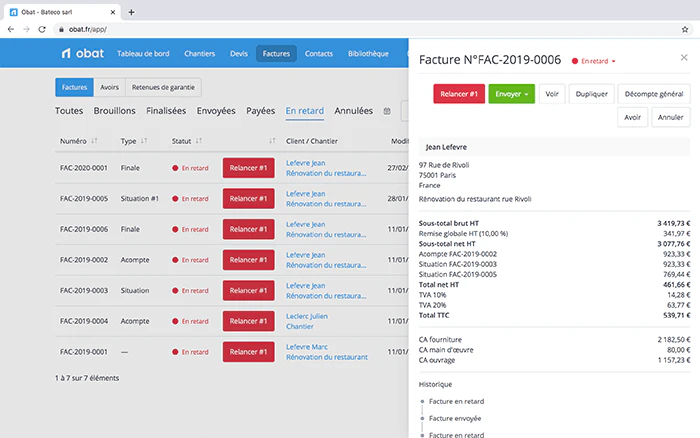Open Leclerc Julien client link

point(307,316)
